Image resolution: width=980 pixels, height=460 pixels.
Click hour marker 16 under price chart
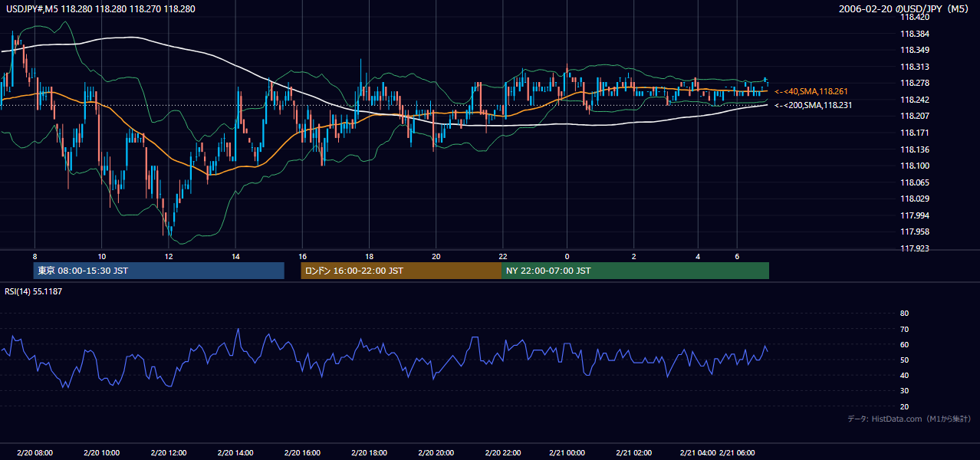tap(303, 256)
